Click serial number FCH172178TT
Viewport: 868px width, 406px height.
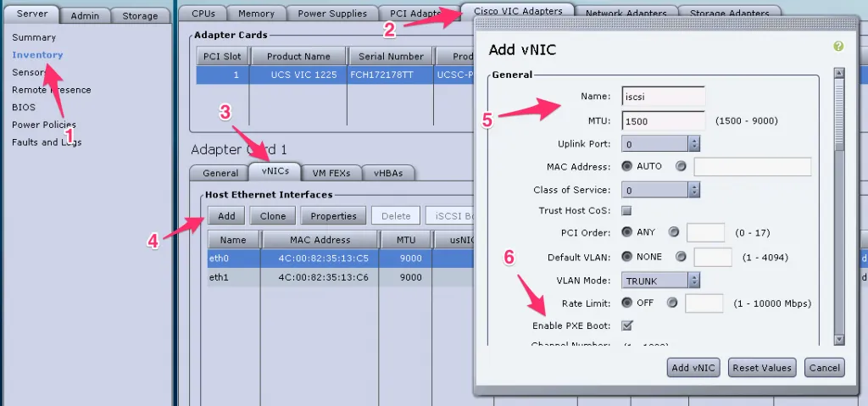[381, 75]
